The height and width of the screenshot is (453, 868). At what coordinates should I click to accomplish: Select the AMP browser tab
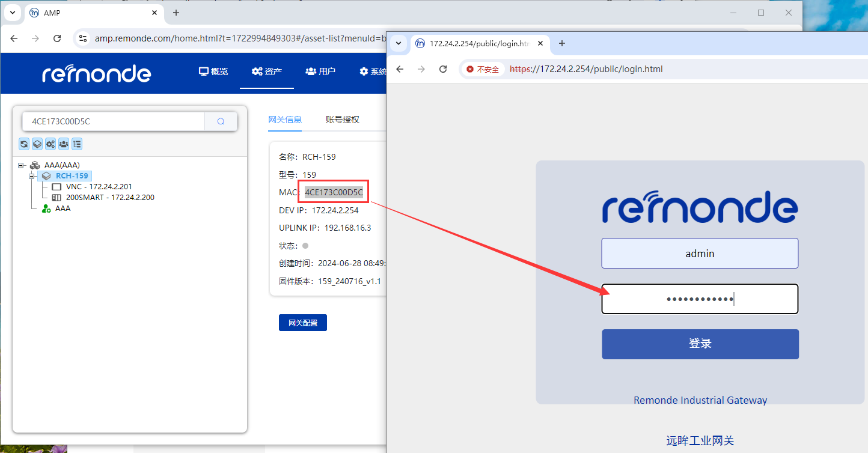click(x=93, y=13)
